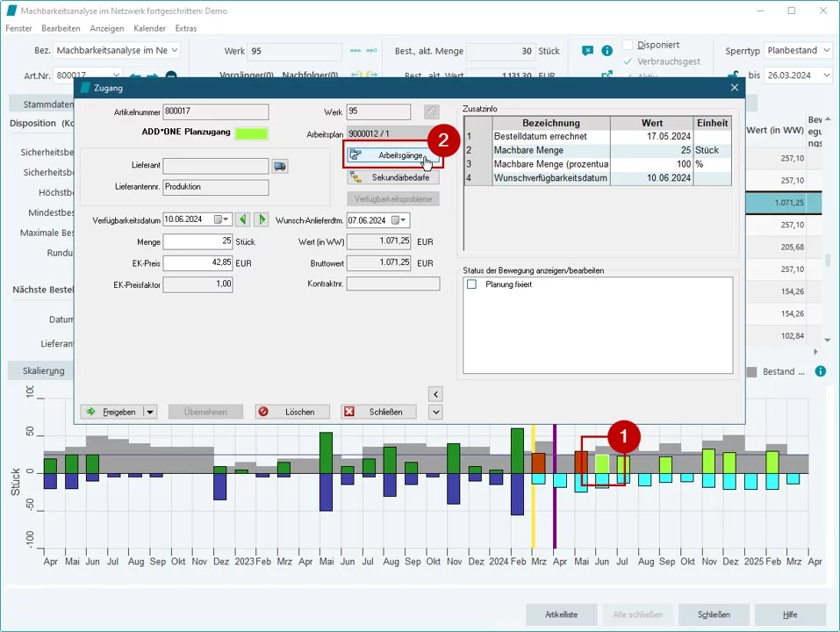Screen dimensions: 840x632
Task: Click Schließen in the Zugang dialog
Action: 379,412
